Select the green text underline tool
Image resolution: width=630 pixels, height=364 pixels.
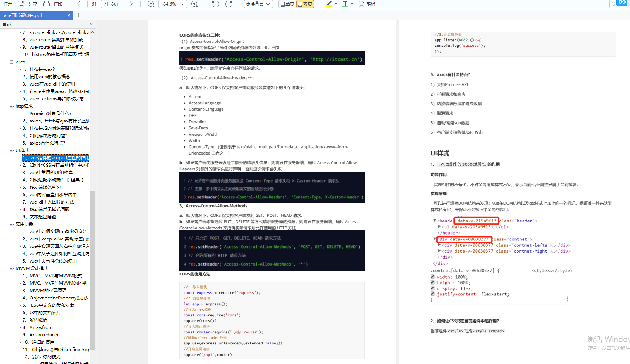coord(345,4)
